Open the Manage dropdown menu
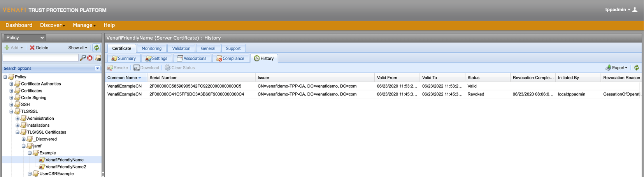The width and height of the screenshot is (644, 177). pyautogui.click(x=84, y=25)
